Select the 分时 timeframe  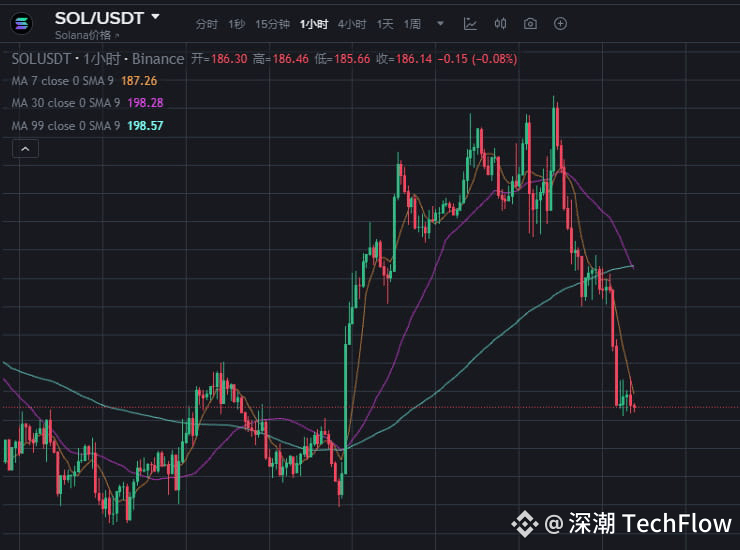coord(206,24)
